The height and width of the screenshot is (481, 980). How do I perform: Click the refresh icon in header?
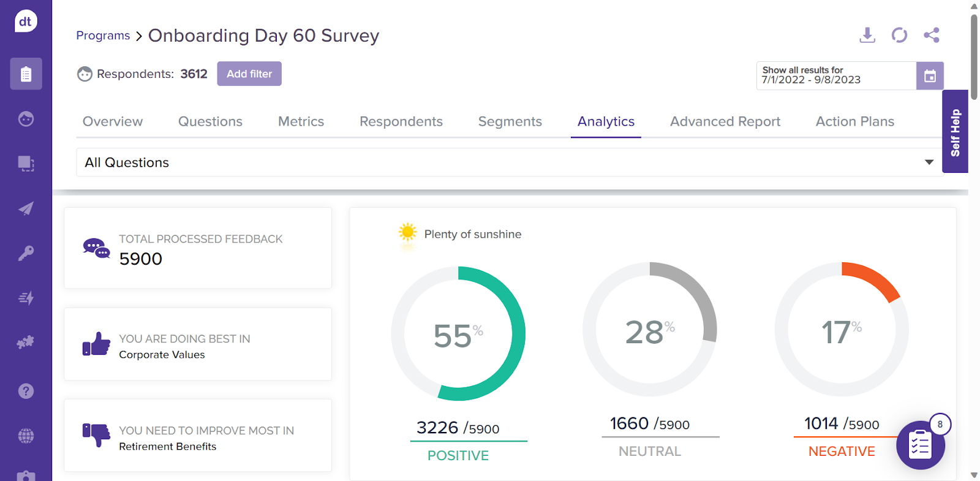coord(899,35)
